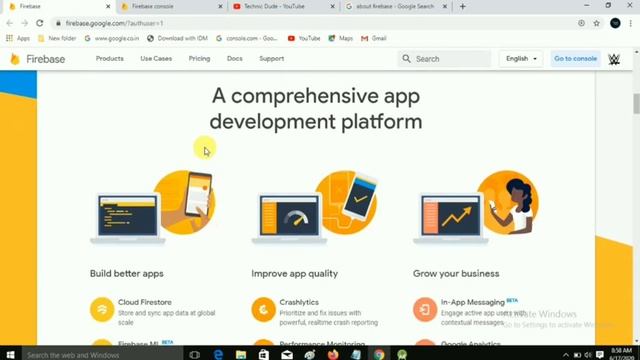Open the In-App Messaging link

coord(473,302)
